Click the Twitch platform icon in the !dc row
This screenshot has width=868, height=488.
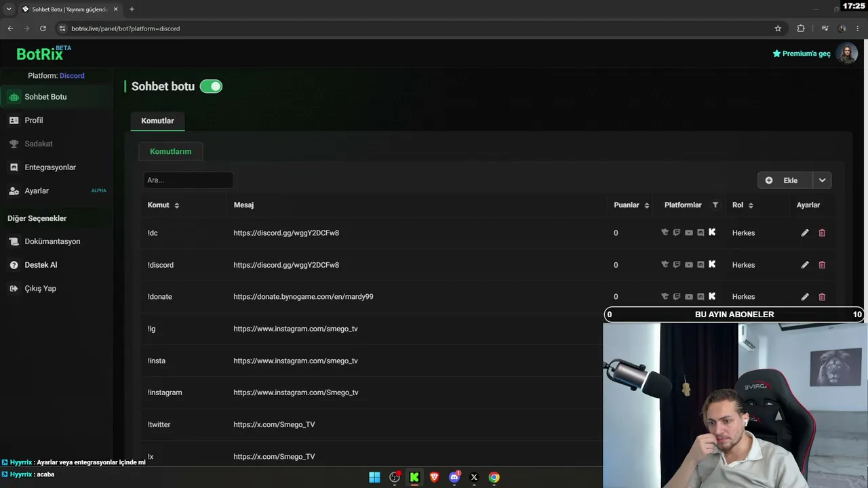[677, 232]
